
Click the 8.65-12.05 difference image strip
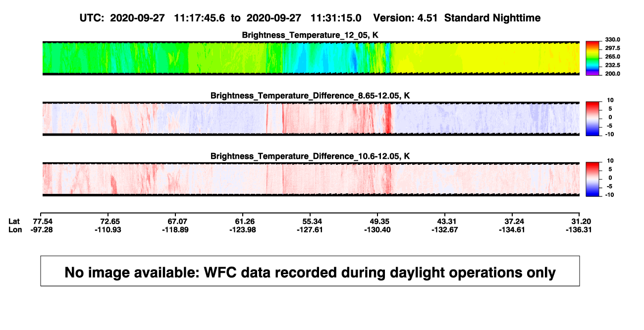pos(310,119)
